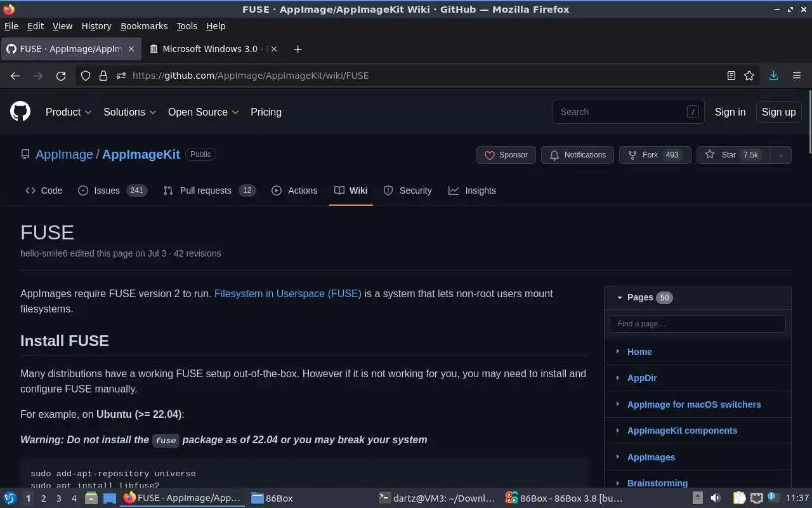Expand AppImageKit components entry arrow
This screenshot has height=508, width=812.
click(617, 431)
